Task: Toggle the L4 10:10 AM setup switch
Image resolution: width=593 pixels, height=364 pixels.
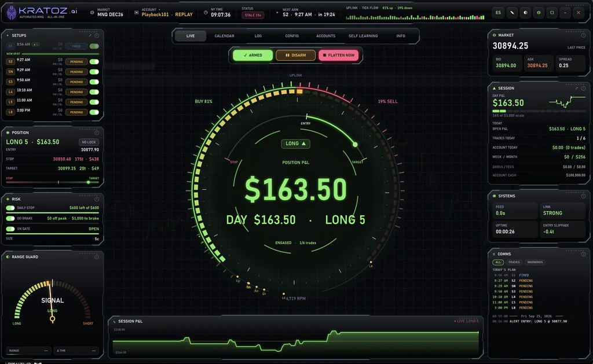Action: tap(94, 92)
